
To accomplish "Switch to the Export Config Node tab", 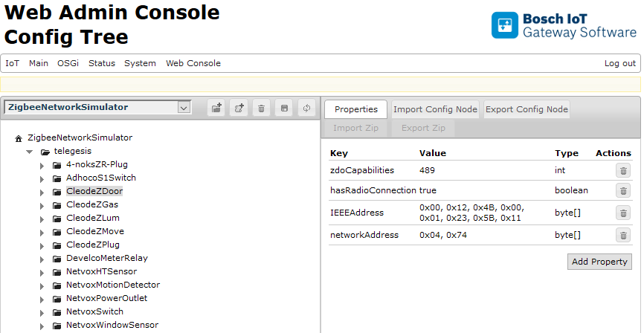I will coord(527,109).
